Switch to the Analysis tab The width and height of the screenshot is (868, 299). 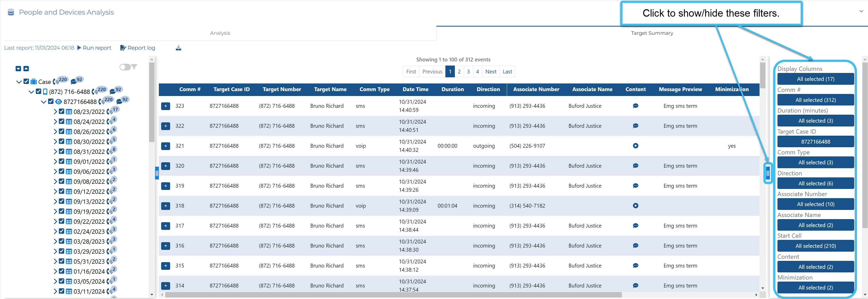[x=220, y=33]
